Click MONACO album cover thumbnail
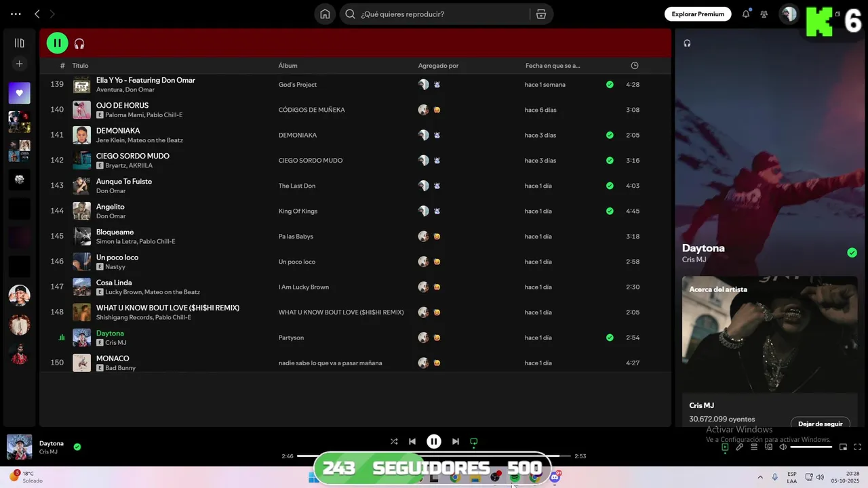 [x=82, y=363]
